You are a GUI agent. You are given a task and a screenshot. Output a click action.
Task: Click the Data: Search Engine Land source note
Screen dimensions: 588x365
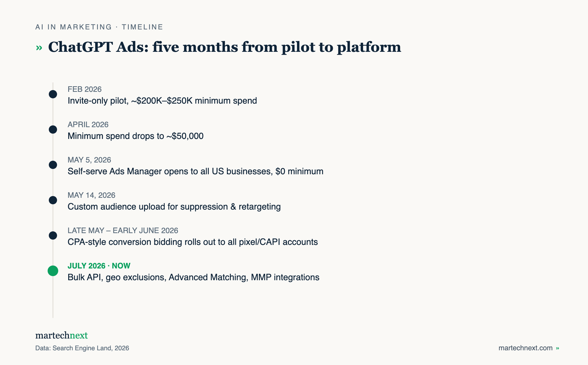[82, 348]
